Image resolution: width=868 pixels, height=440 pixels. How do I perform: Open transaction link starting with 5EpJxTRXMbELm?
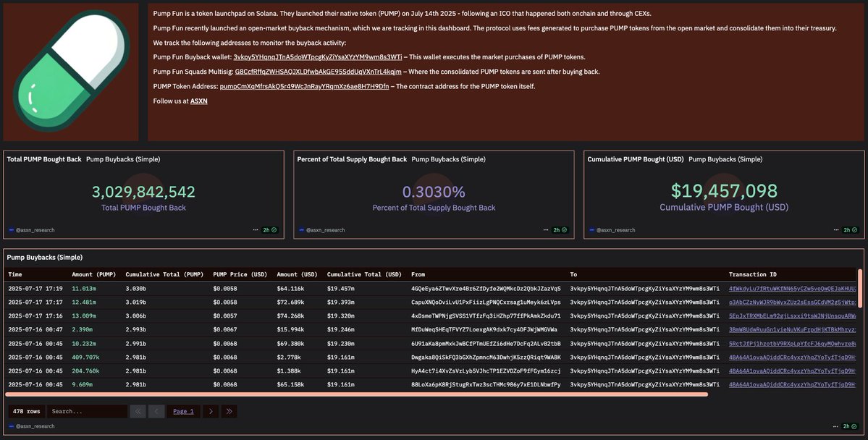pos(792,316)
